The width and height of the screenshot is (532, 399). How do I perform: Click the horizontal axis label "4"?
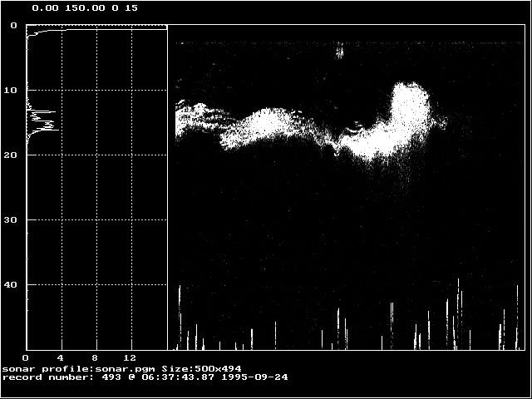click(61, 358)
